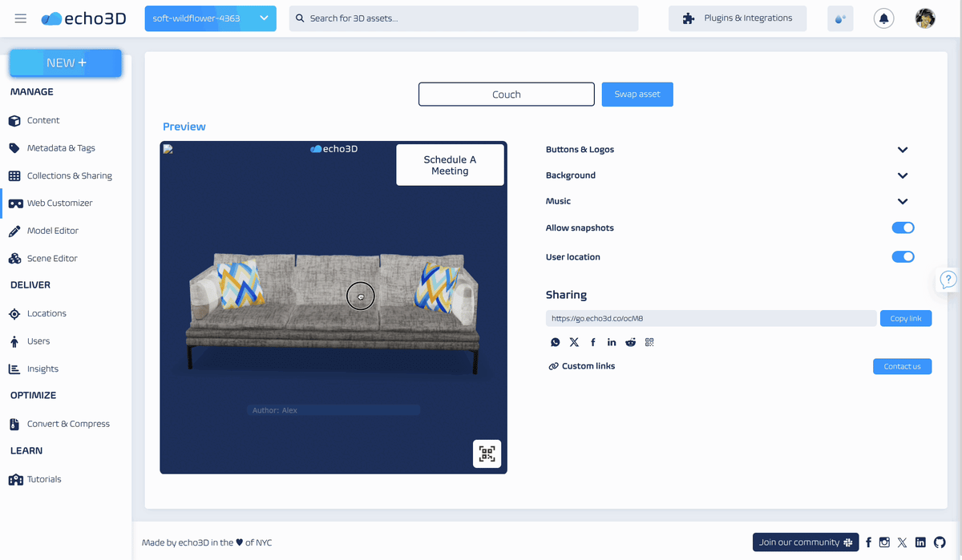Share the link on Reddit

(x=630, y=342)
